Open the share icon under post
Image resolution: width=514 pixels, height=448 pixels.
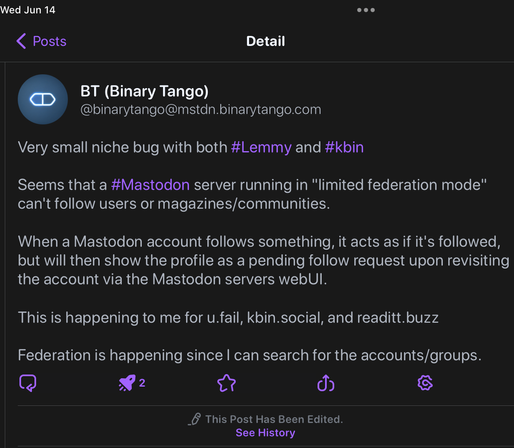(x=326, y=383)
